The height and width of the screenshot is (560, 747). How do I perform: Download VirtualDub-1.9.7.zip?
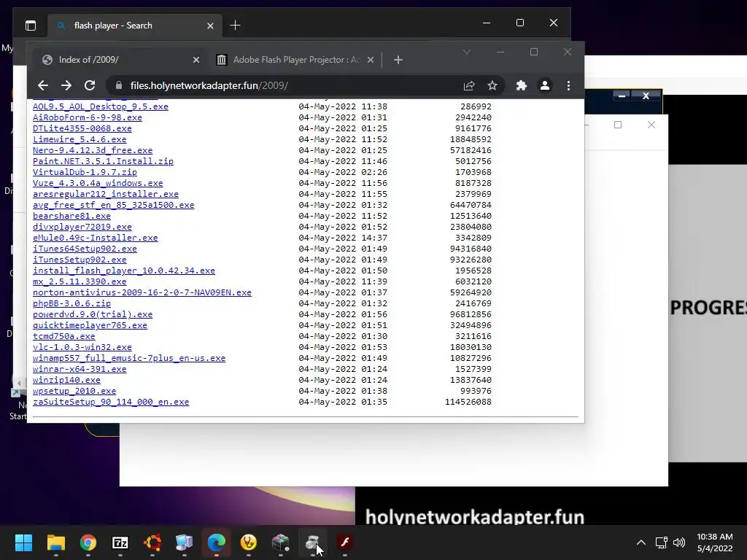[x=85, y=172]
